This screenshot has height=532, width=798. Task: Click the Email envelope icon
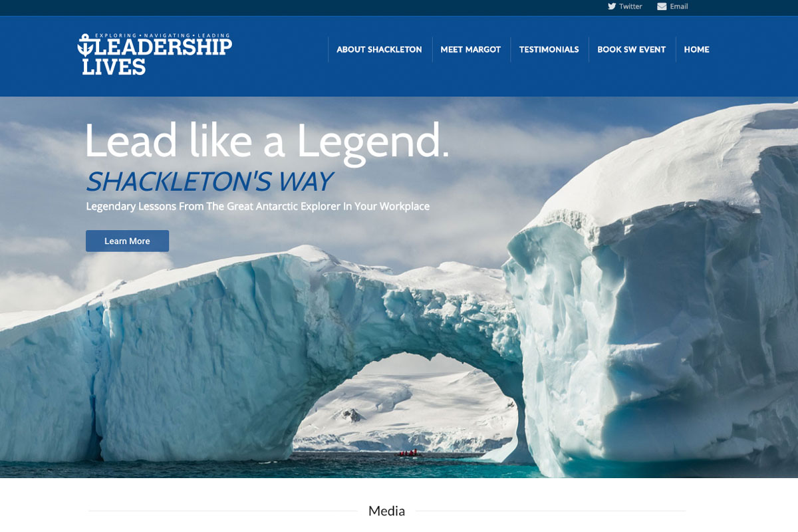662,7
